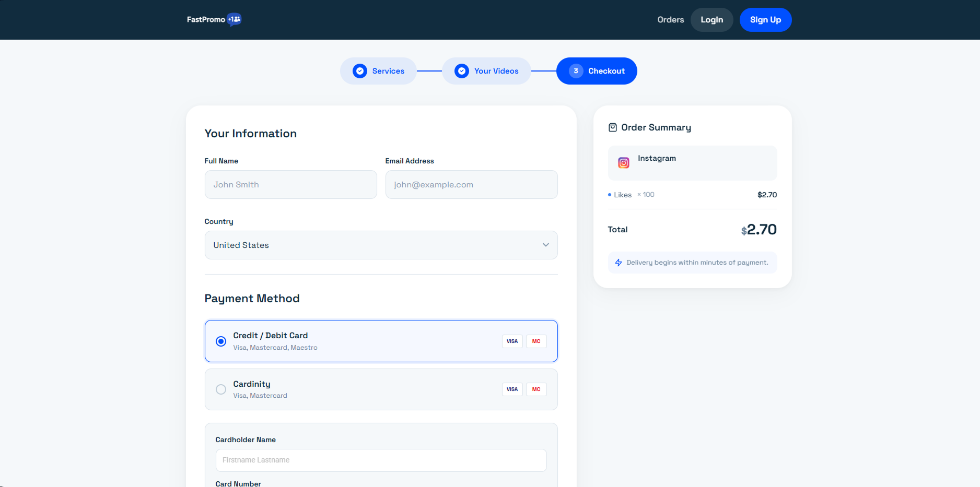Click the 'Payment Method' heading
This screenshot has height=487, width=980.
click(x=252, y=299)
